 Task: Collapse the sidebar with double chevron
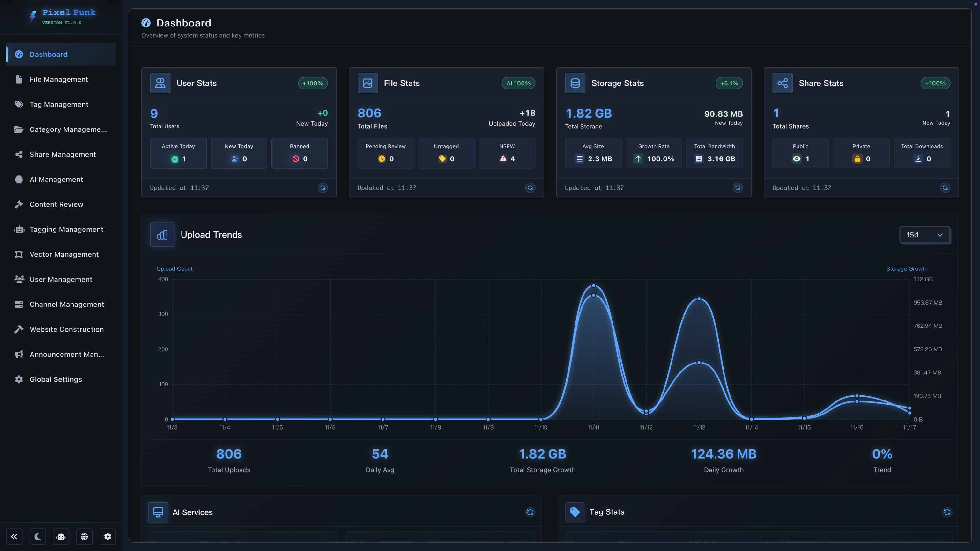pyautogui.click(x=14, y=537)
